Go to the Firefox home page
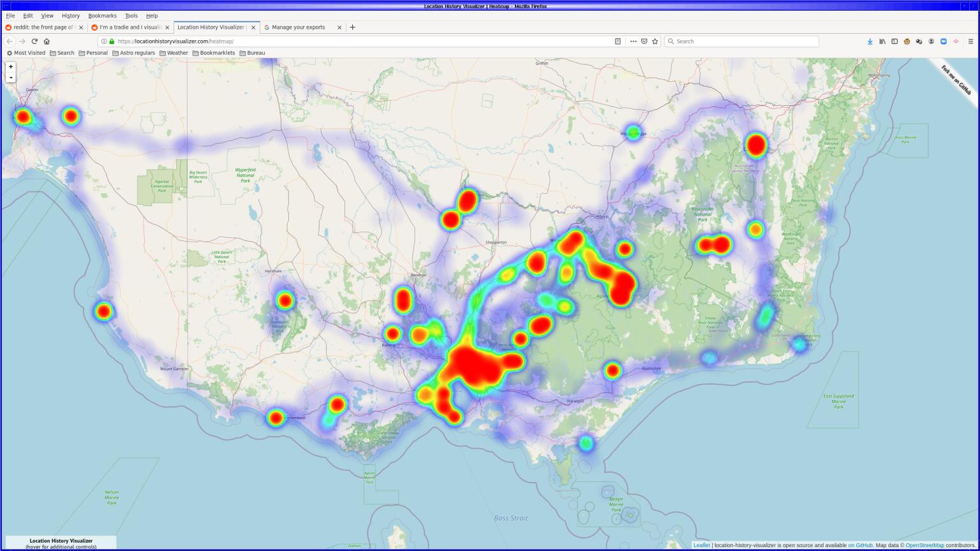Image resolution: width=980 pixels, height=551 pixels. click(47, 41)
